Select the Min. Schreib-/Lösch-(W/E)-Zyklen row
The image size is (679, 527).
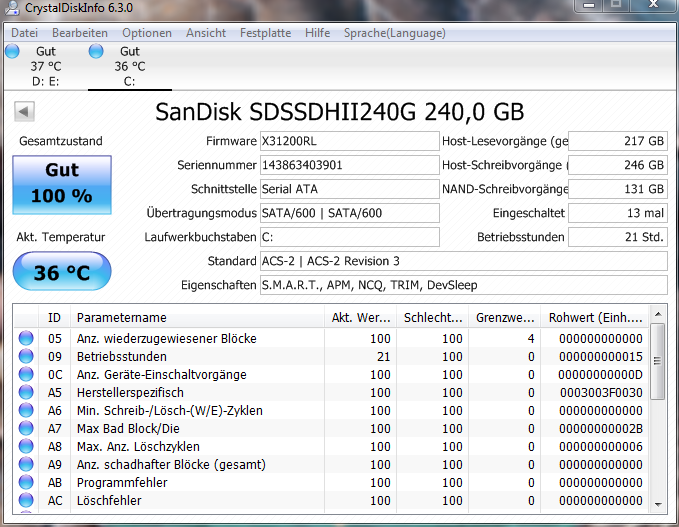pyautogui.click(x=331, y=410)
